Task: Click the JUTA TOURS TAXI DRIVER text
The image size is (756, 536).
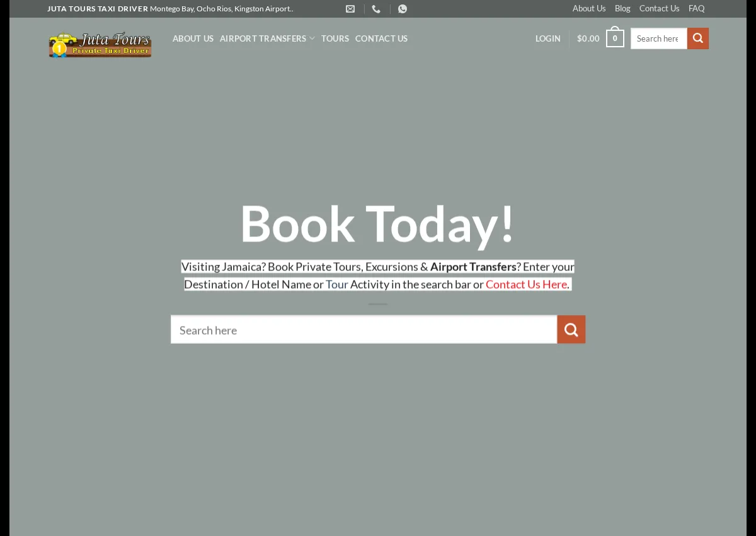Action: (x=98, y=9)
